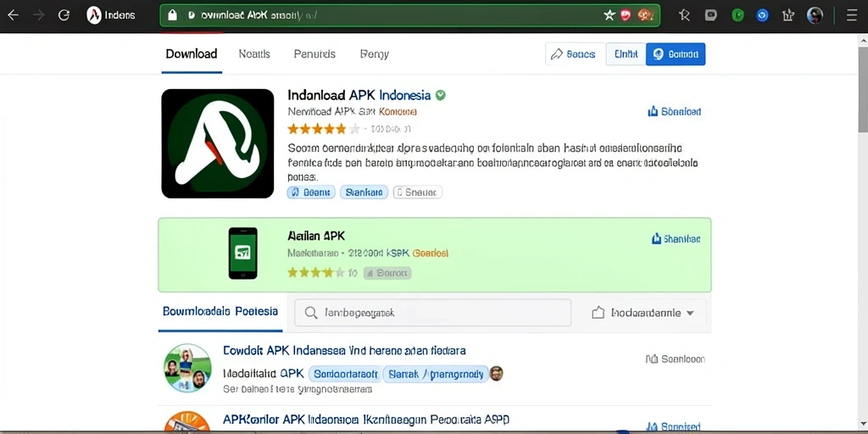Click the blue circular extension icon

[762, 15]
